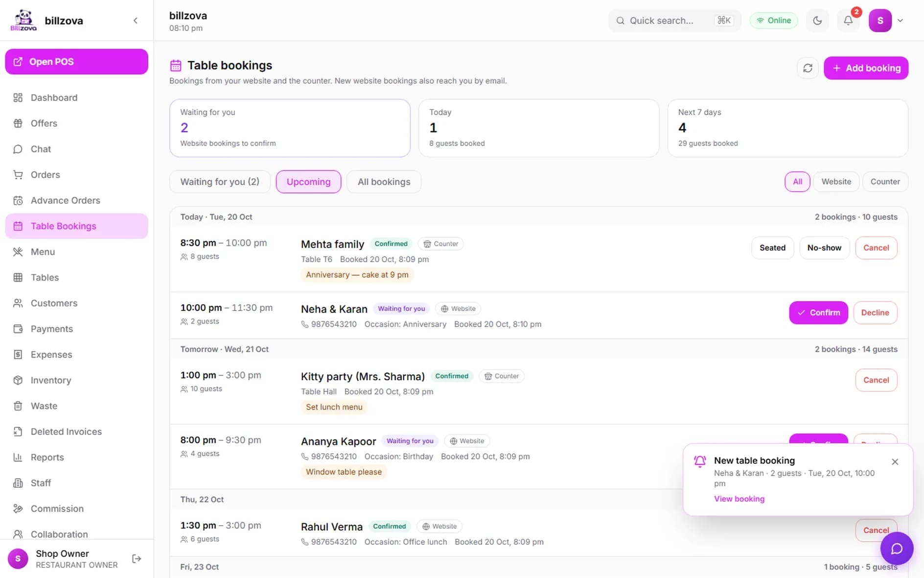
Task: Mark Mehta family booking as No-show
Action: (824, 248)
